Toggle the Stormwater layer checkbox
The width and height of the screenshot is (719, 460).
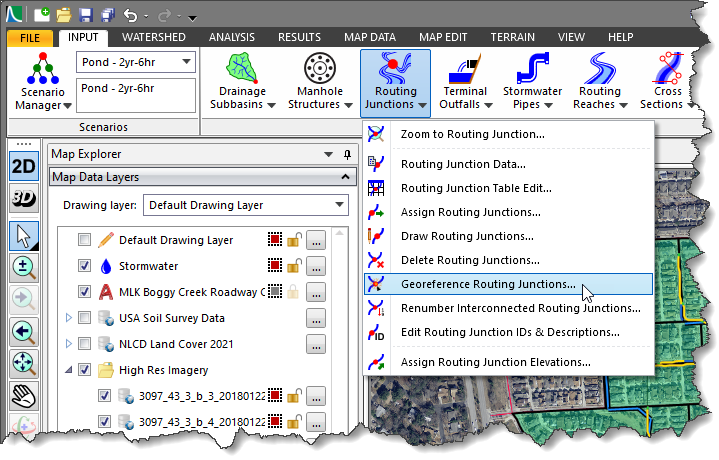tap(85, 266)
